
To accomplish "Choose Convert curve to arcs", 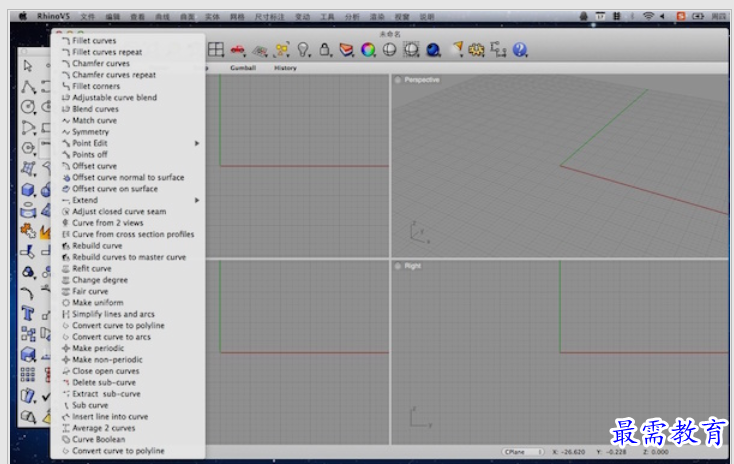I will coord(111,337).
